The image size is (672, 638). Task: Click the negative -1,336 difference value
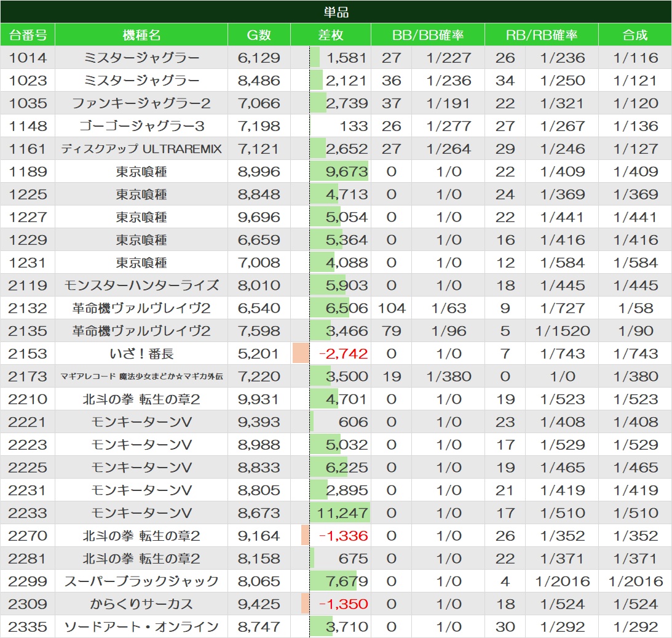343,535
